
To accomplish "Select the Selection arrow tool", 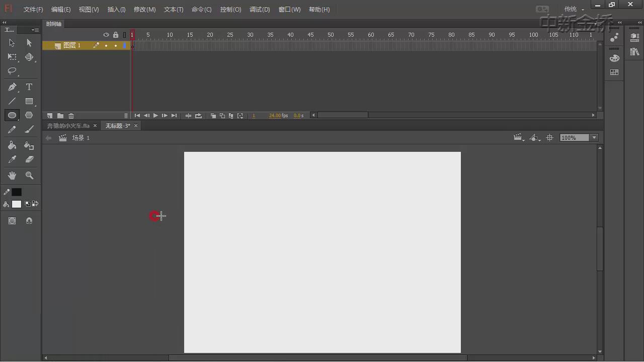I will [12, 43].
